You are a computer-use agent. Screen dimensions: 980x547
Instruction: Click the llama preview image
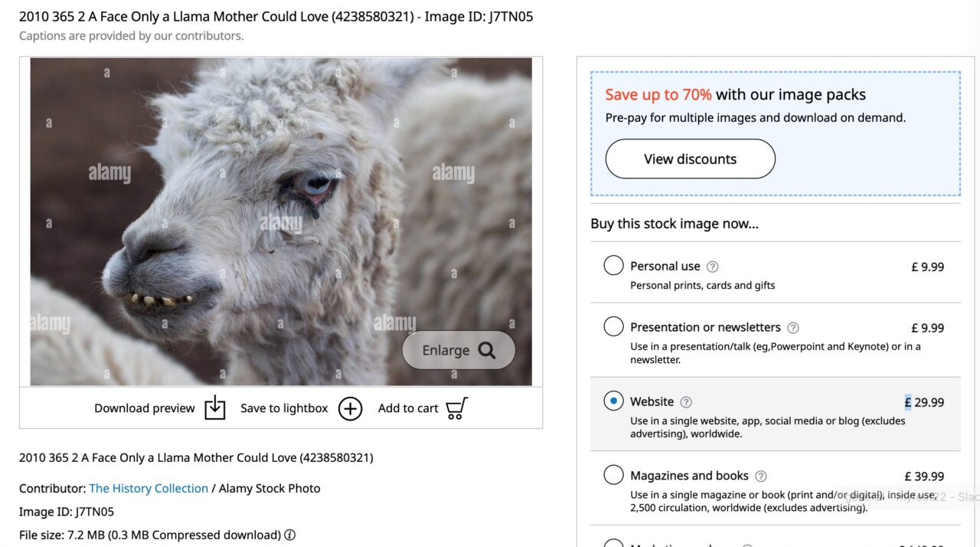coord(281,221)
